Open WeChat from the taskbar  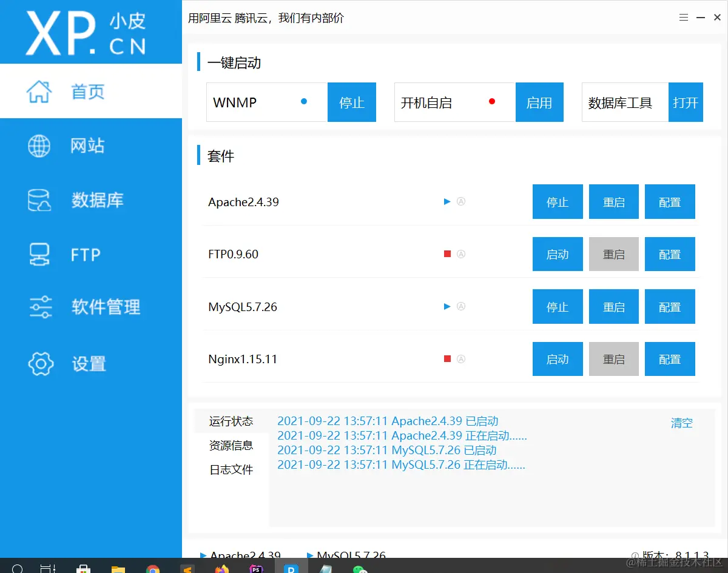point(360,568)
